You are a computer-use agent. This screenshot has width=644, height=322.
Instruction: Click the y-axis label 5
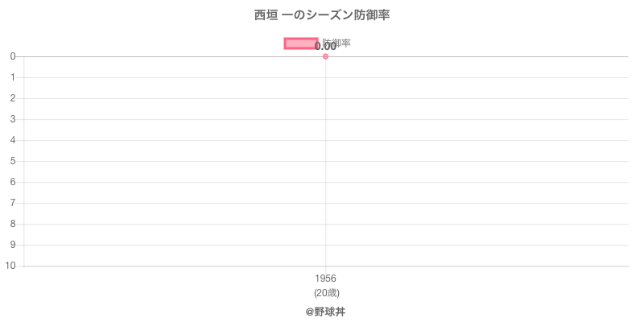[14, 161]
